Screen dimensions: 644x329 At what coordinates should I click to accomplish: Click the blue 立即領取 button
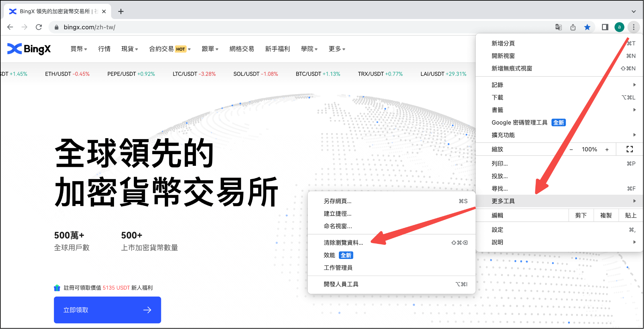coord(107,310)
